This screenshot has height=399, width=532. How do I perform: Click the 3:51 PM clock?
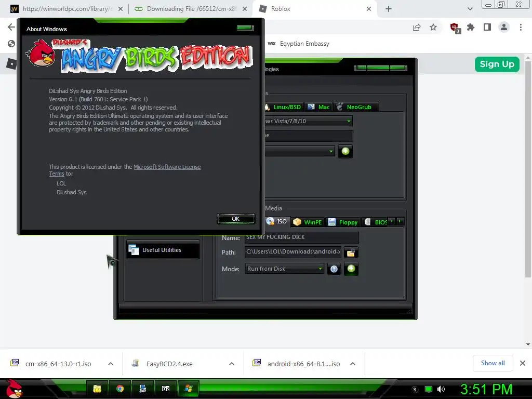coord(486,389)
